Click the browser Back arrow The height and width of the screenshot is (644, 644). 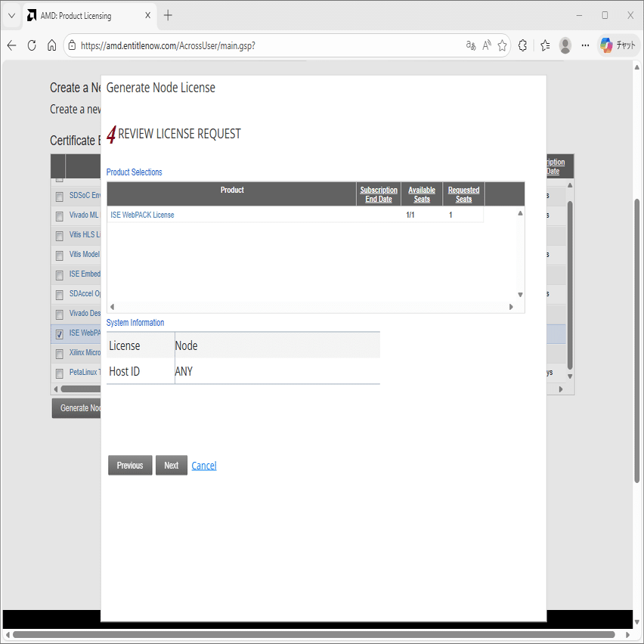pos(11,45)
